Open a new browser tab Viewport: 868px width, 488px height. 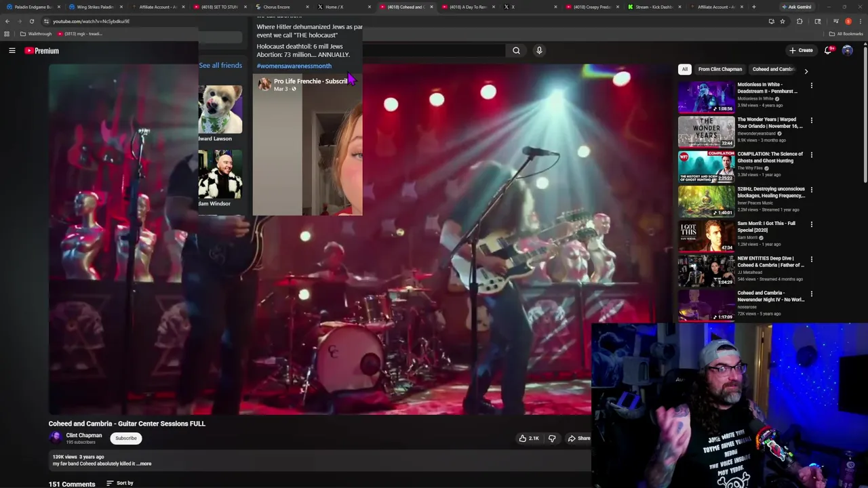tap(753, 7)
